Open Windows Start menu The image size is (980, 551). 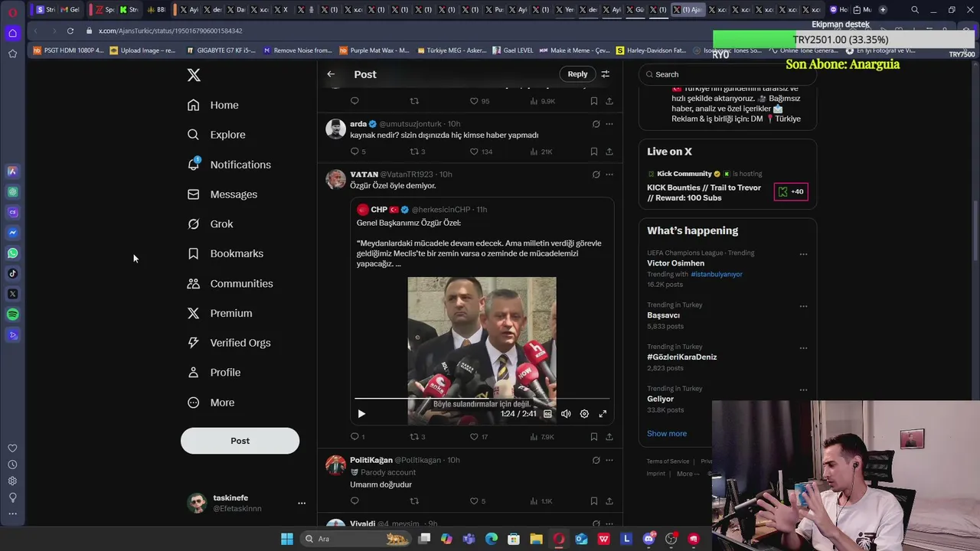[x=286, y=539]
